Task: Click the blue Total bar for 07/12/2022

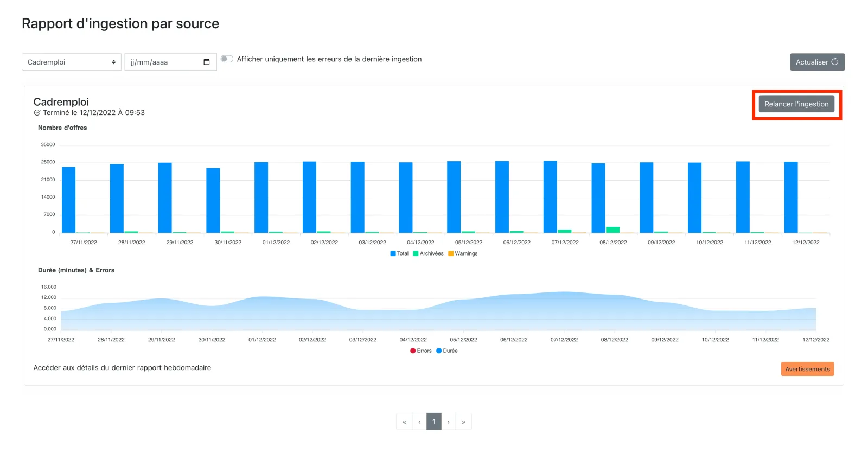Action: click(550, 196)
